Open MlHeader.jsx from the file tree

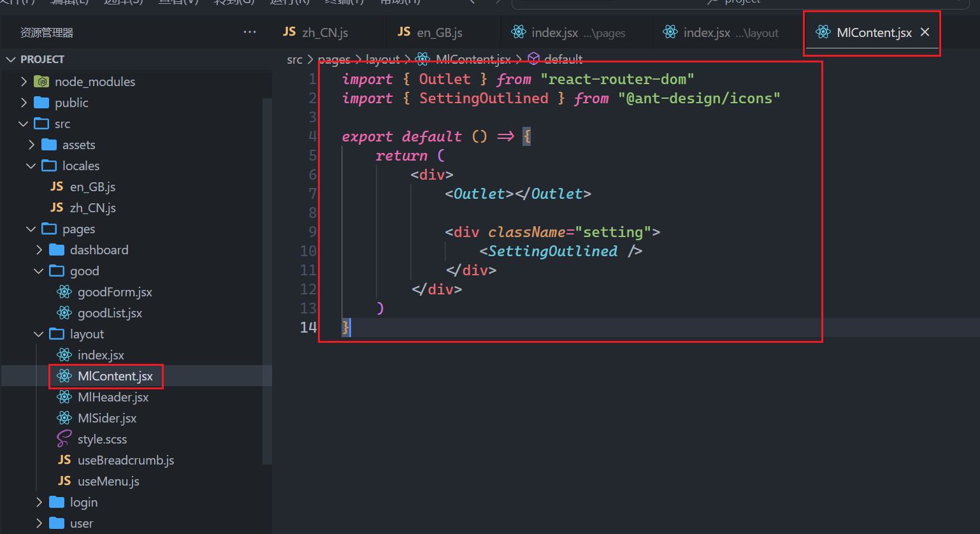coord(113,397)
